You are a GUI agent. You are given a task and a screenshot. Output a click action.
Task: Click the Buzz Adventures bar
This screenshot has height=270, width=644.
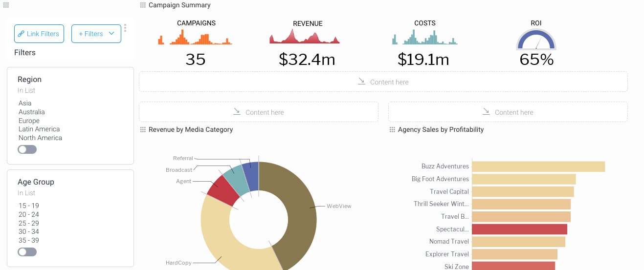[x=538, y=166]
